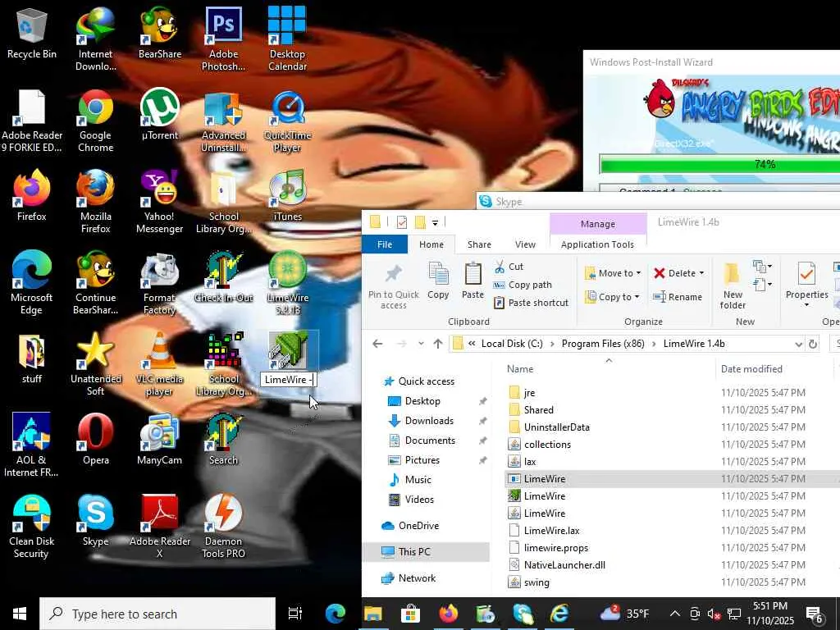
Task: Open the Recycle Bin desktop icon
Action: [32, 33]
